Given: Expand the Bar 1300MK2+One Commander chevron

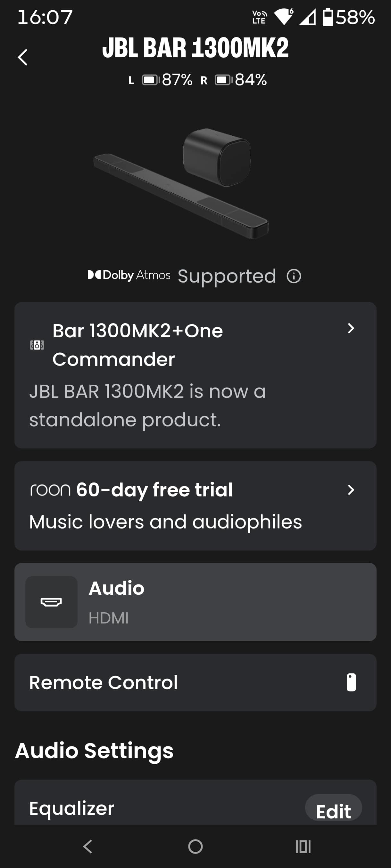Looking at the screenshot, I should (x=351, y=328).
